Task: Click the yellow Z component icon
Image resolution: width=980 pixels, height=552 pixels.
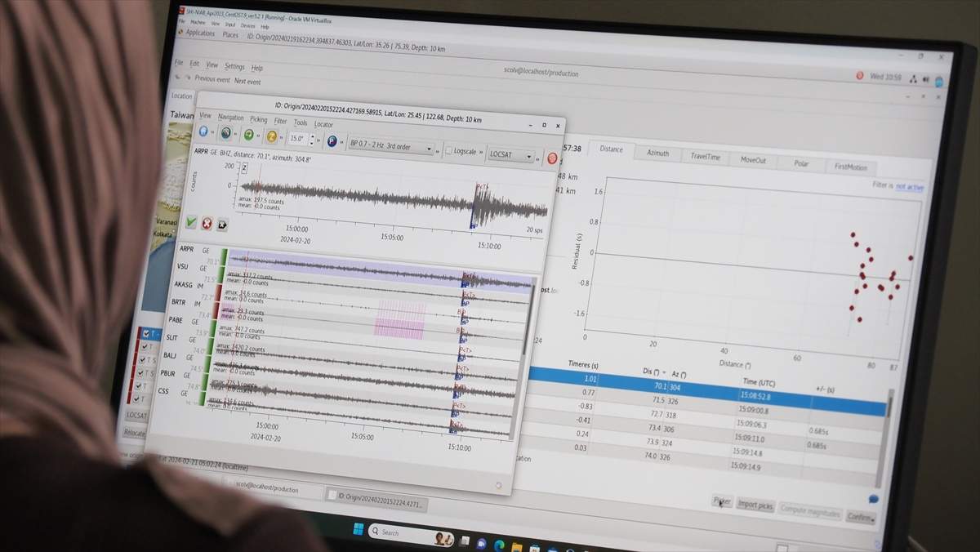Action: click(272, 137)
